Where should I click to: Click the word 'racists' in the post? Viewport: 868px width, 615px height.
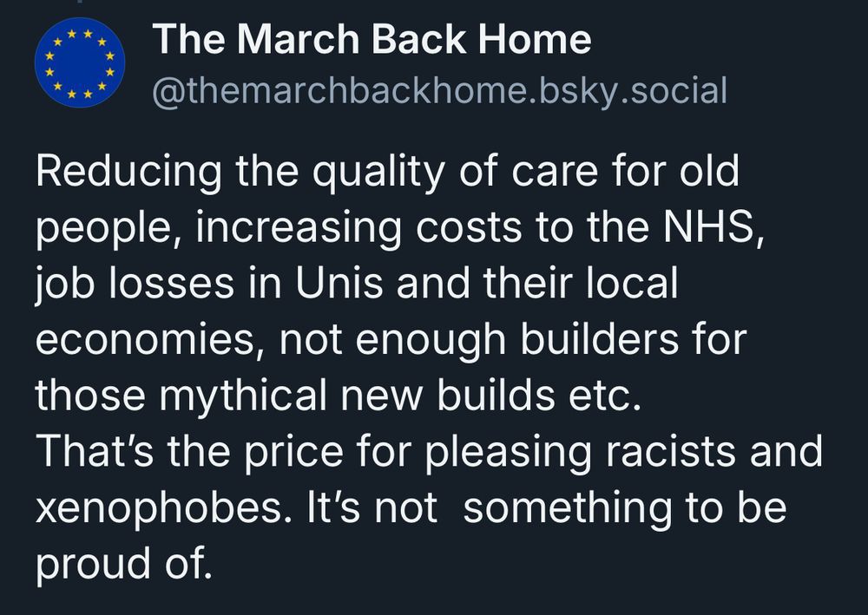point(671,451)
